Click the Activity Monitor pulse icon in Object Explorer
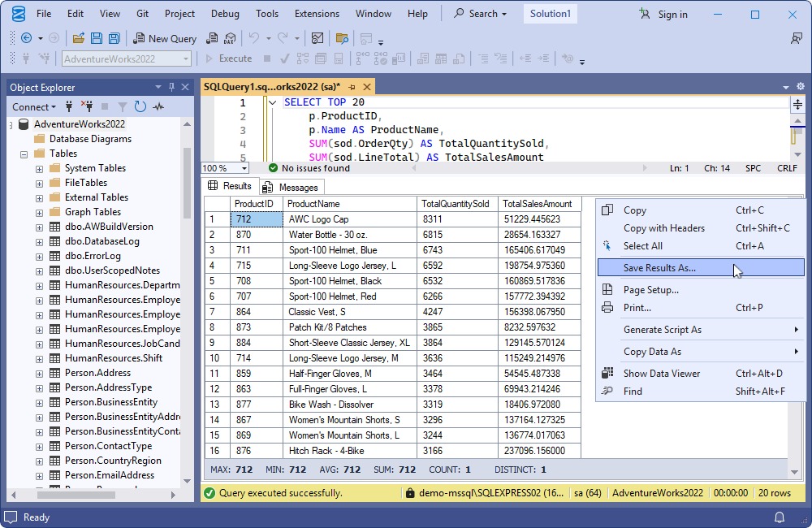This screenshot has height=528, width=812. (158, 106)
